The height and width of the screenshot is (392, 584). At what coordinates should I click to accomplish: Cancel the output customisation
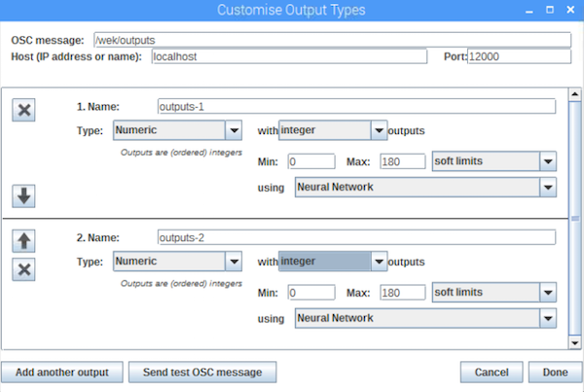coord(492,373)
